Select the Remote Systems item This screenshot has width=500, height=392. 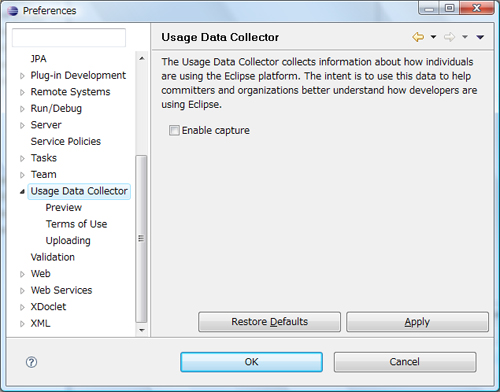pos(70,92)
